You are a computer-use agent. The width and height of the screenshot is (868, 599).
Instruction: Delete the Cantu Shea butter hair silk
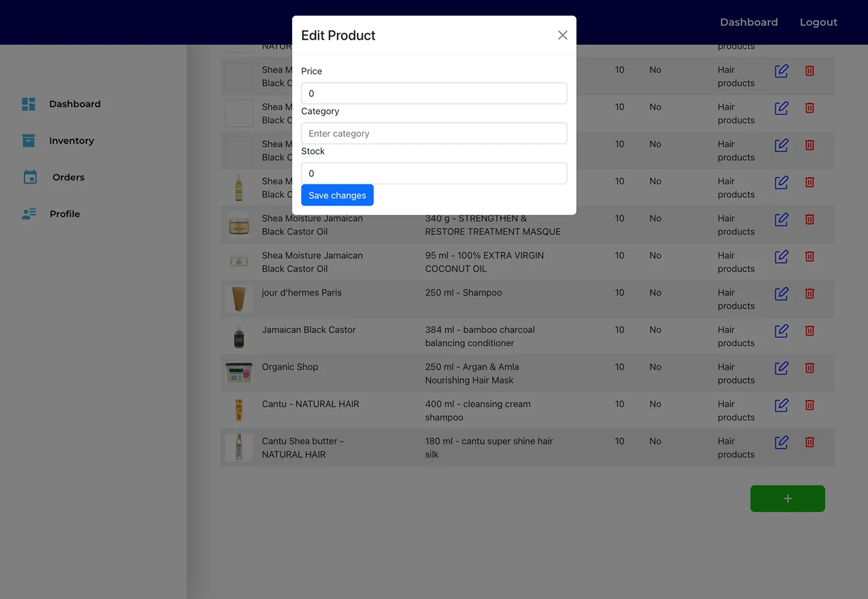810,442
